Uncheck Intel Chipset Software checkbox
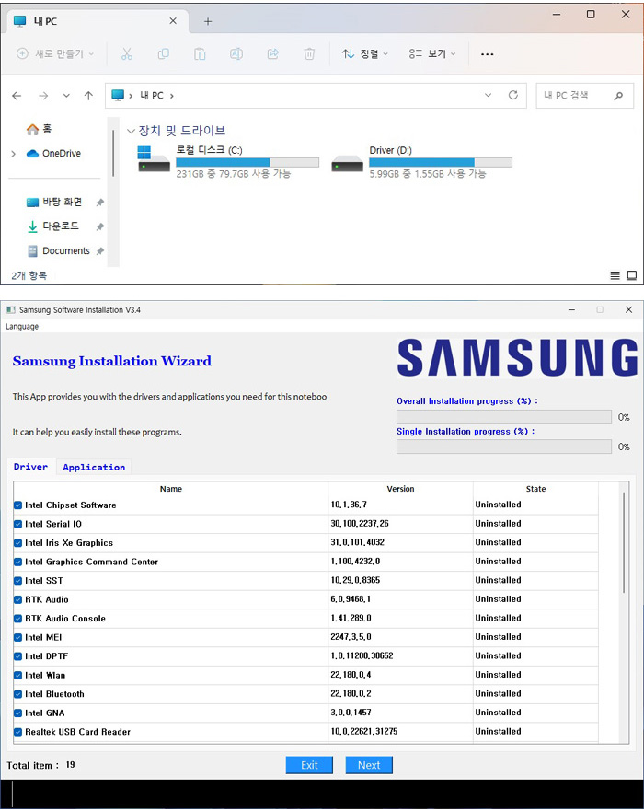644x812 pixels. click(18, 505)
